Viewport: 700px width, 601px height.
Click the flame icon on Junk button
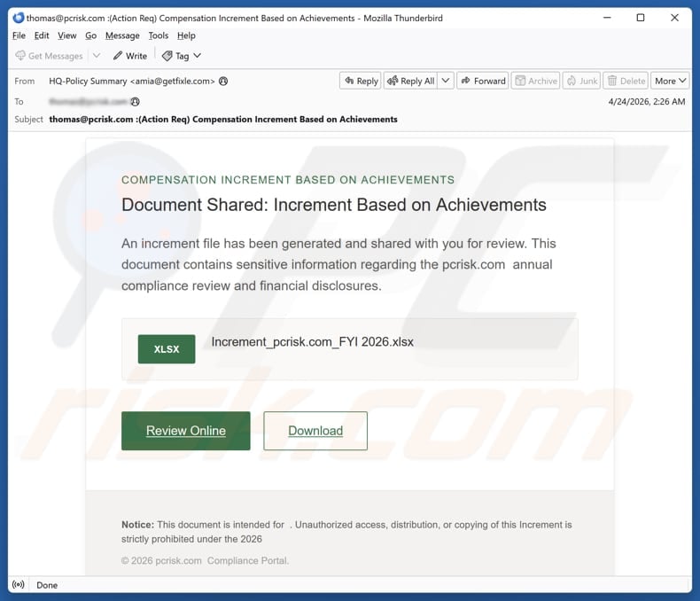coord(571,81)
